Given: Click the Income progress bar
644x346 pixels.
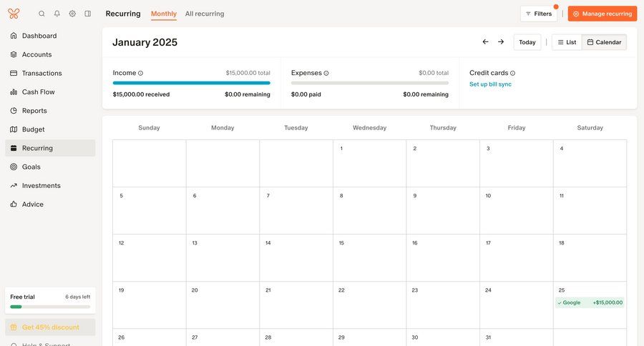Looking at the screenshot, I should pos(191,83).
